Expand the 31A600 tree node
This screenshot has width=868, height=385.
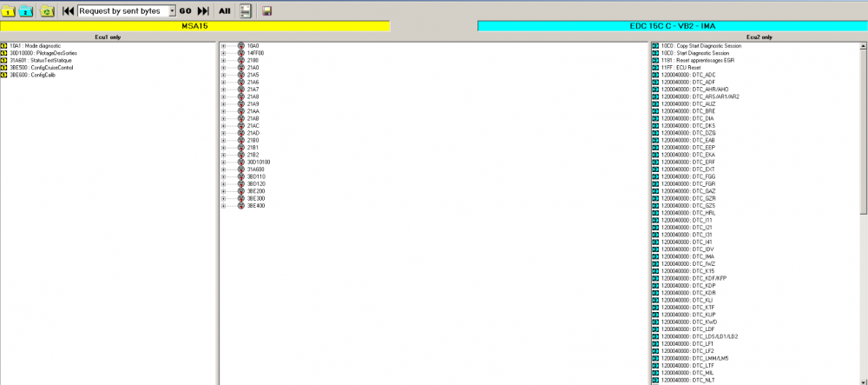[x=224, y=169]
